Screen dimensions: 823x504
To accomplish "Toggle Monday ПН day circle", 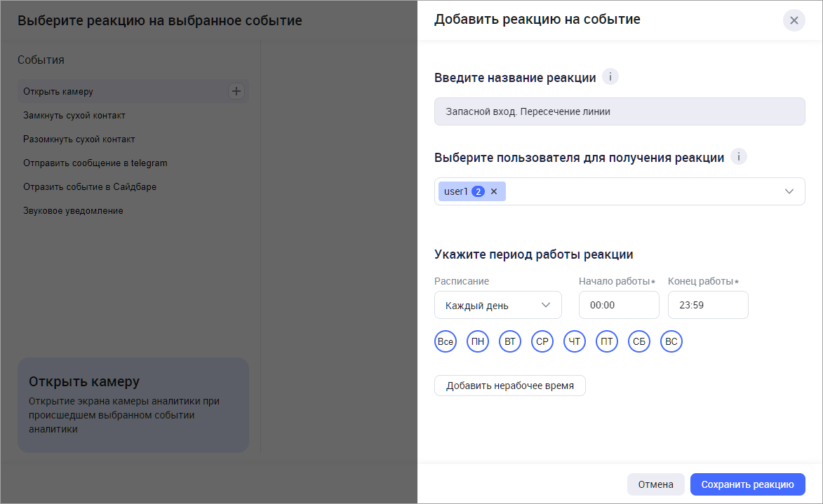I will click(478, 342).
